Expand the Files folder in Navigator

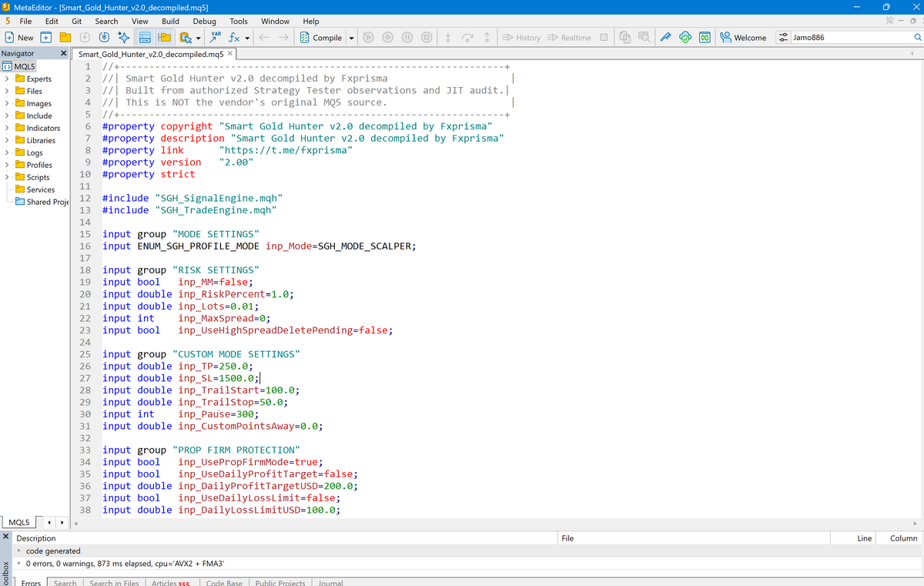(7, 91)
